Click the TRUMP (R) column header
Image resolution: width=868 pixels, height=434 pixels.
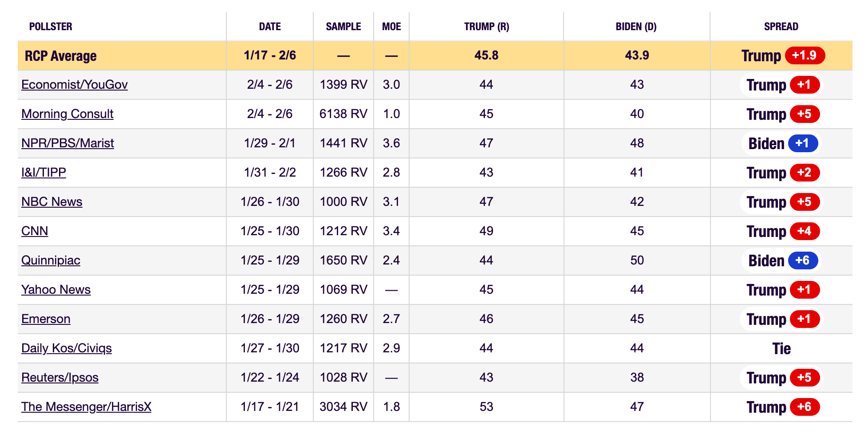[486, 27]
